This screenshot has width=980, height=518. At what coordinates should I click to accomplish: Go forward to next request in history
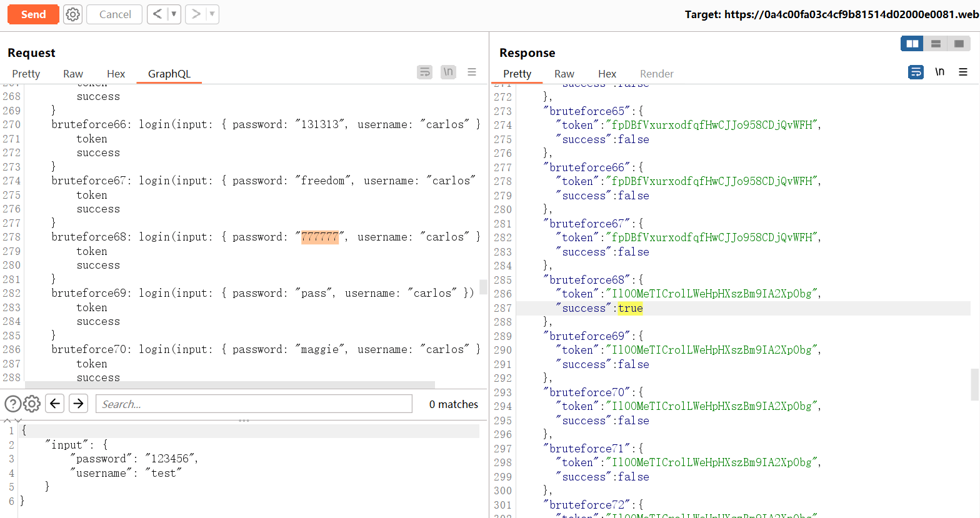click(196, 14)
